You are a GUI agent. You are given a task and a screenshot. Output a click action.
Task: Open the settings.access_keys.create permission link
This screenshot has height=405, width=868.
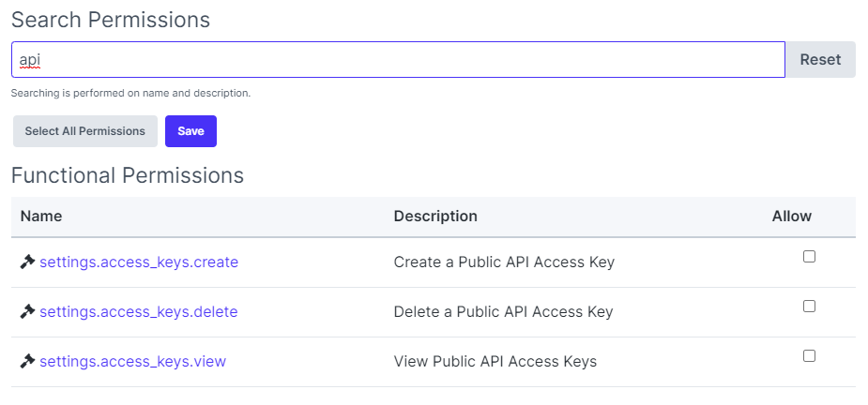pyautogui.click(x=139, y=262)
